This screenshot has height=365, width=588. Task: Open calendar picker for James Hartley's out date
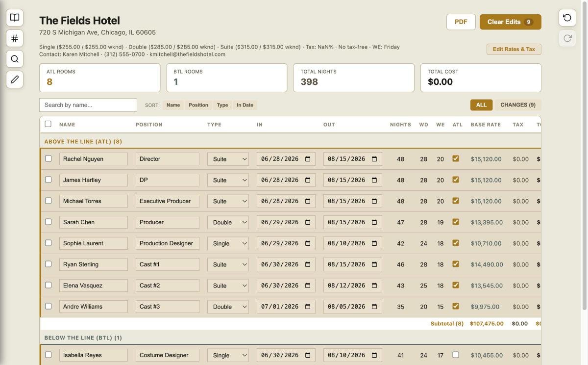click(x=374, y=180)
